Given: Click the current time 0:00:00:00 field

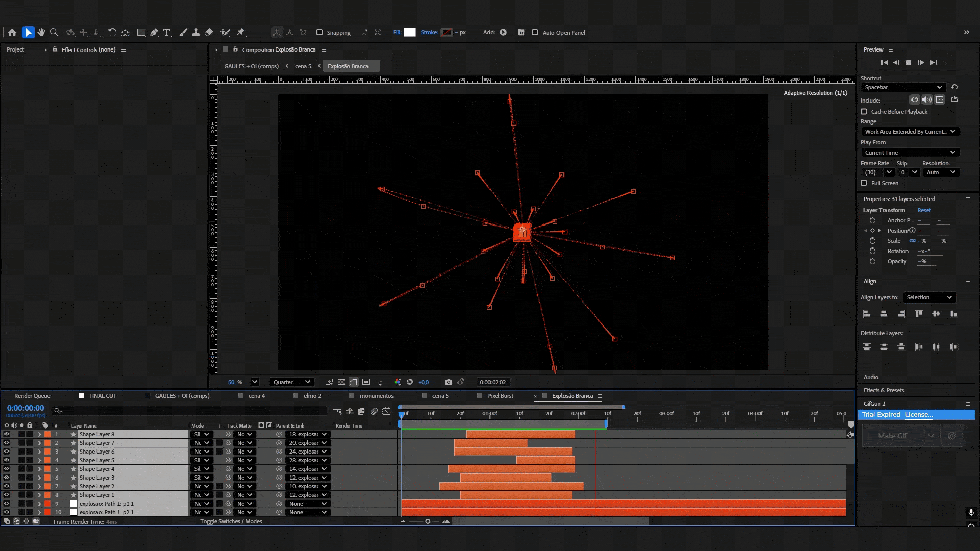Looking at the screenshot, I should (x=26, y=408).
